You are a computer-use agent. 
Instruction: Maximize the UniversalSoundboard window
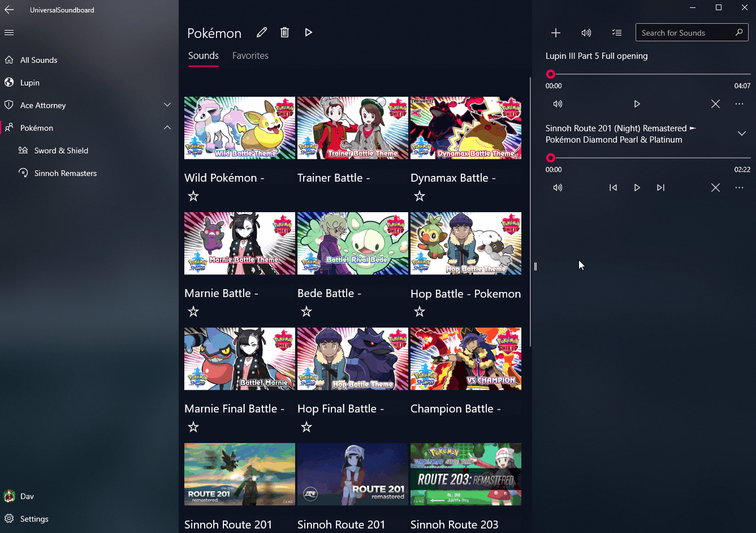[x=719, y=8]
